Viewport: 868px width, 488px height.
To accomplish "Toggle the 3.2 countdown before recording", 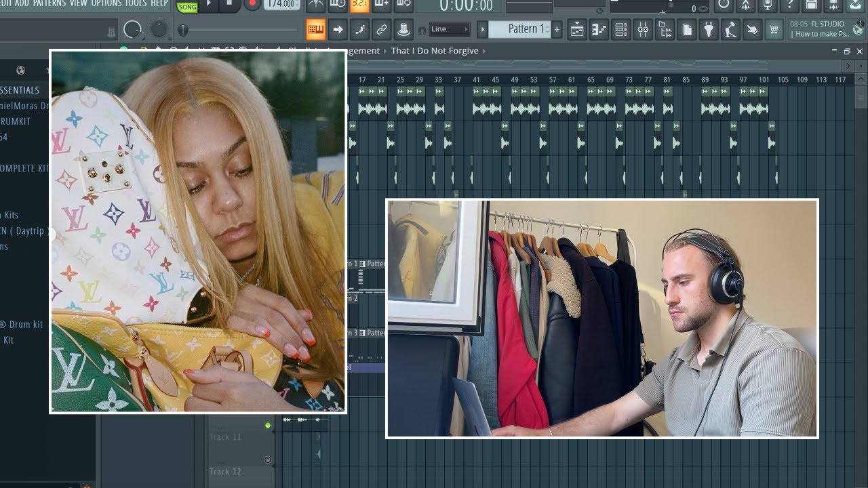I will pyautogui.click(x=359, y=5).
